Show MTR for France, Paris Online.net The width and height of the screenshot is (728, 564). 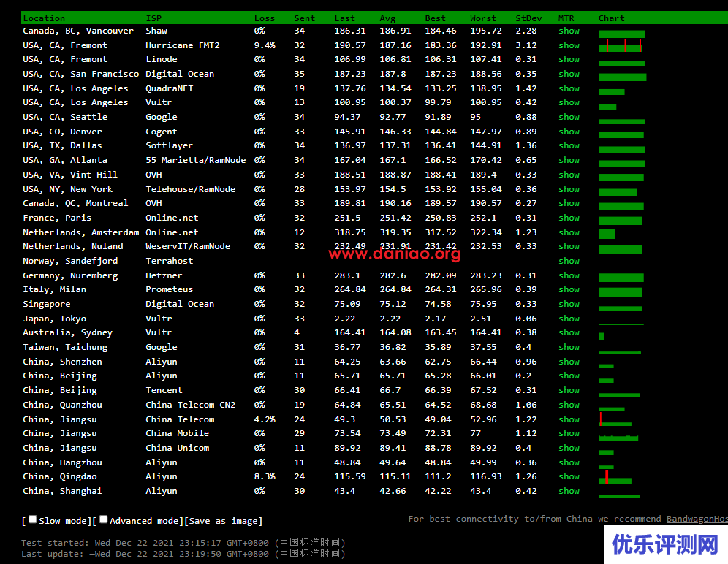(x=569, y=218)
